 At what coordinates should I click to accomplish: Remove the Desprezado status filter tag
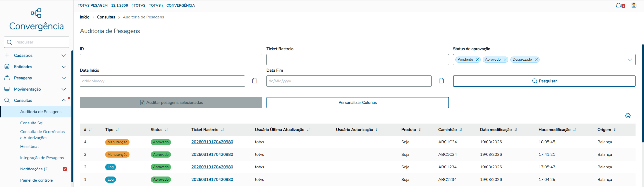[536, 60]
